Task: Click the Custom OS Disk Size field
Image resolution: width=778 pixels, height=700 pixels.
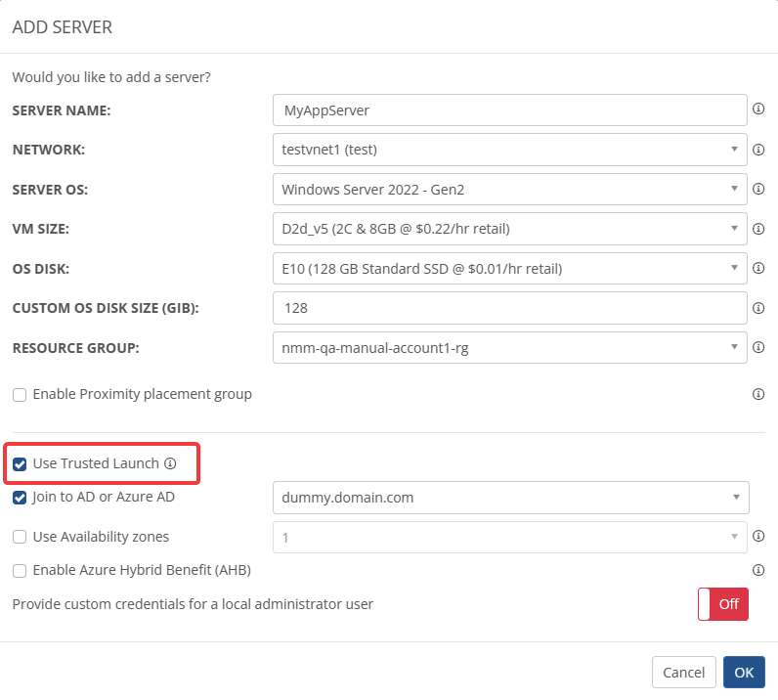Action: (x=509, y=308)
